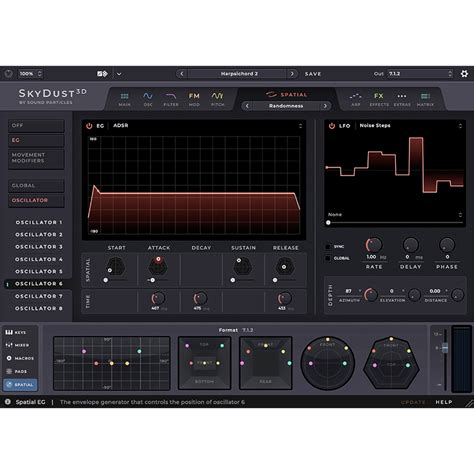Open the settings gear icon
474x474 pixels.
point(464,74)
